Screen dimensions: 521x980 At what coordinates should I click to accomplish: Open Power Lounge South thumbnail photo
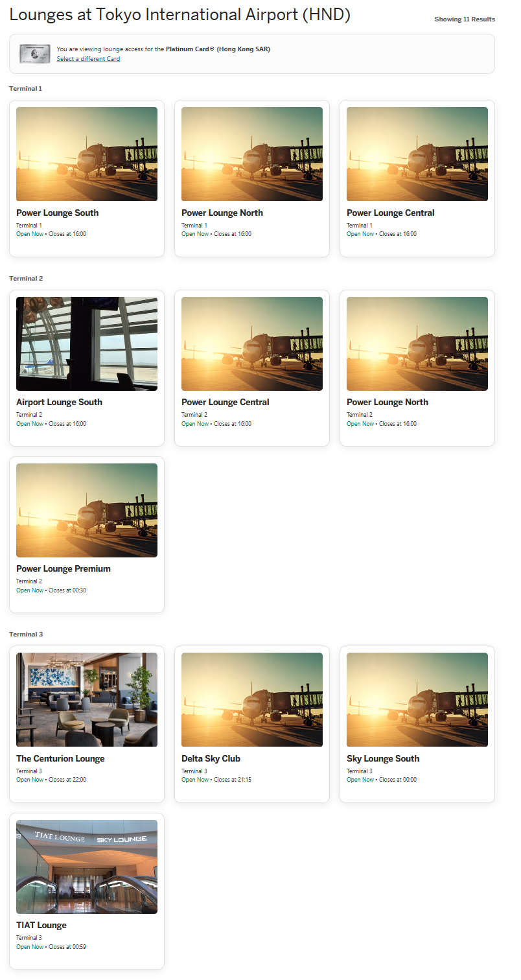(87, 154)
